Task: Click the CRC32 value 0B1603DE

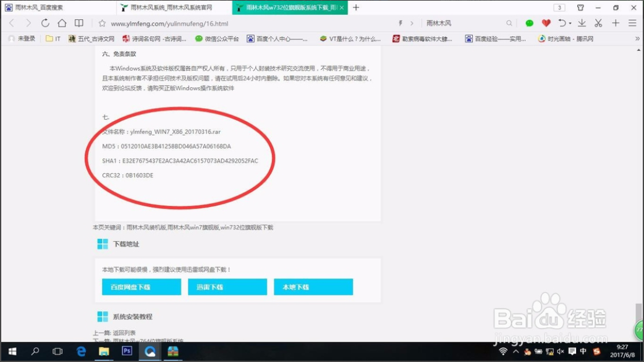Action: [139, 175]
